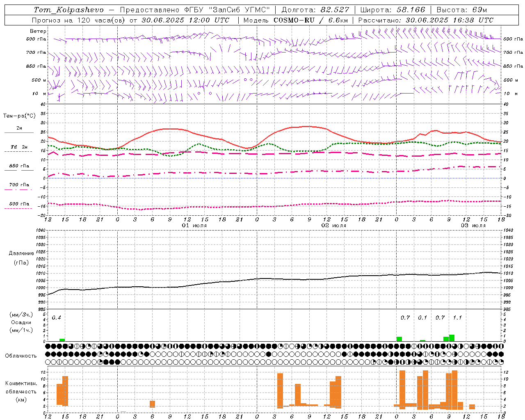Viewport: 525px width, 420px height.
Task: Click the Широта: 58.166 value
Action: [393, 10]
